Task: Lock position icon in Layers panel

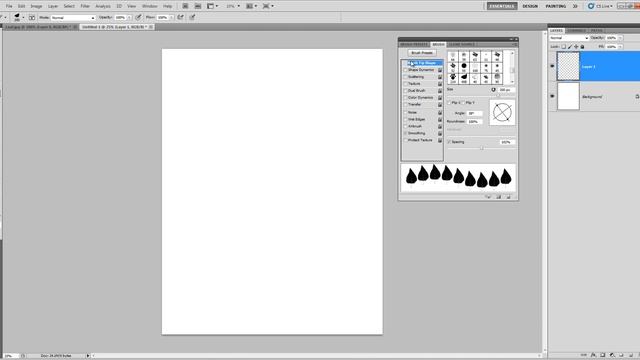Action: 576,47
